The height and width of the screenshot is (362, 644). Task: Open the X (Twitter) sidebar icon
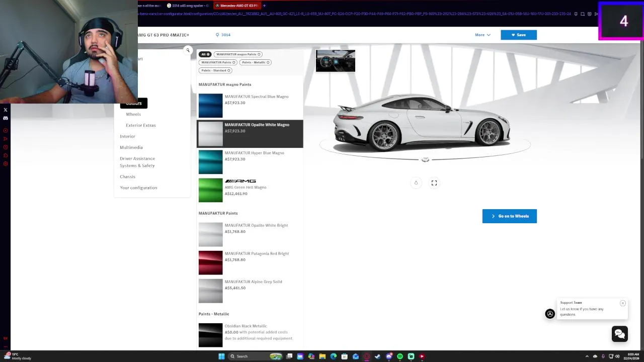pyautogui.click(x=6, y=110)
